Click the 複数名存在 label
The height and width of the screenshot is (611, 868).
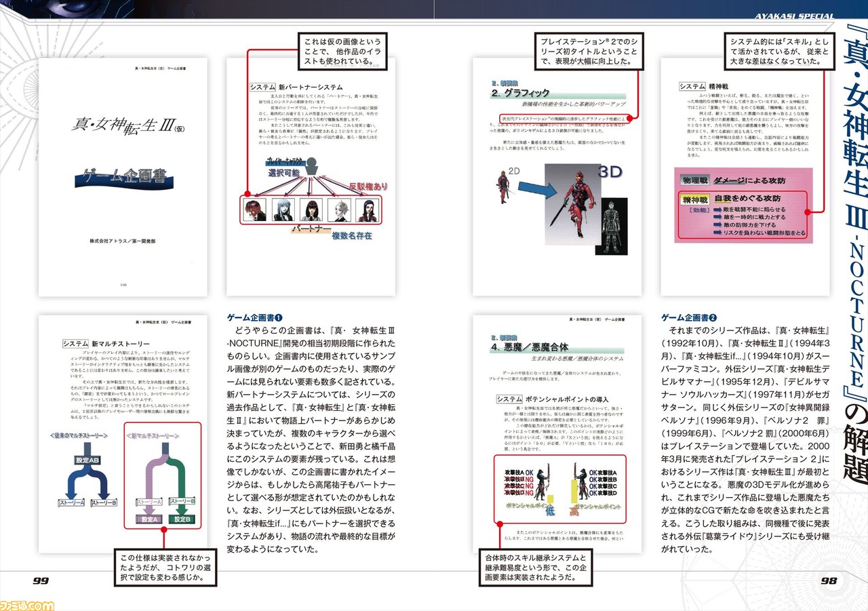(x=353, y=236)
